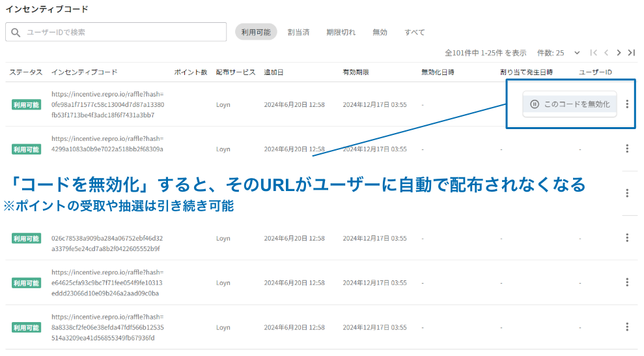The image size is (644, 356).
Task: Show all codes with the すべて tab
Action: point(414,32)
